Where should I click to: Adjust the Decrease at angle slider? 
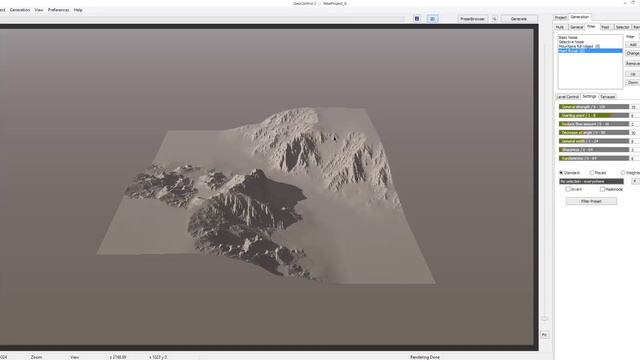594,132
